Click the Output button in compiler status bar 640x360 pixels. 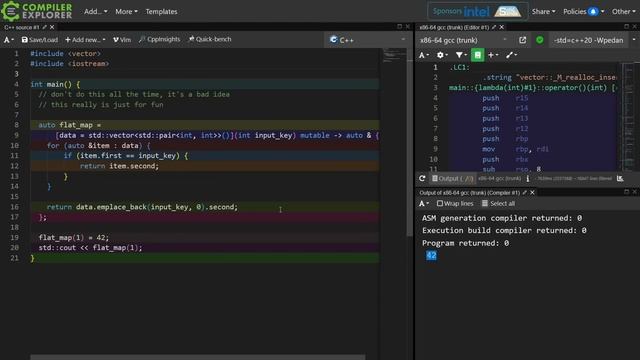coord(452,178)
